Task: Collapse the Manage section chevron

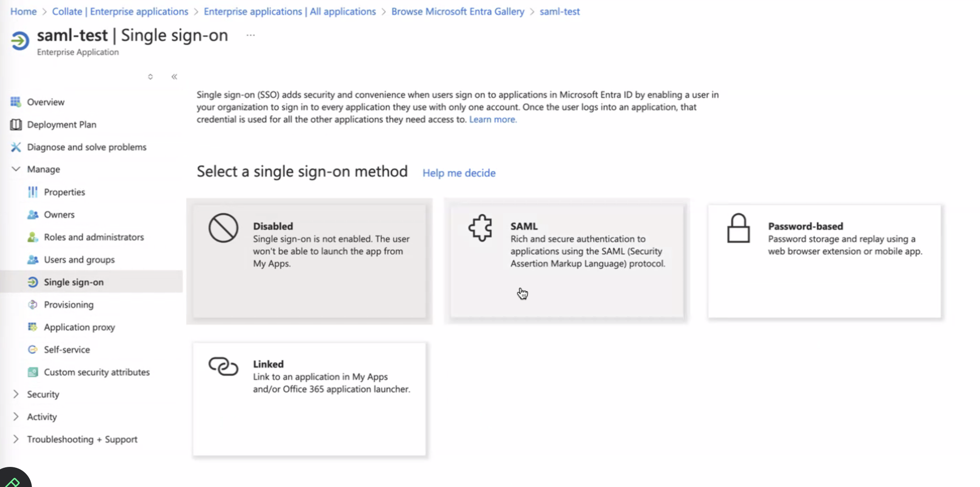Action: coord(16,169)
